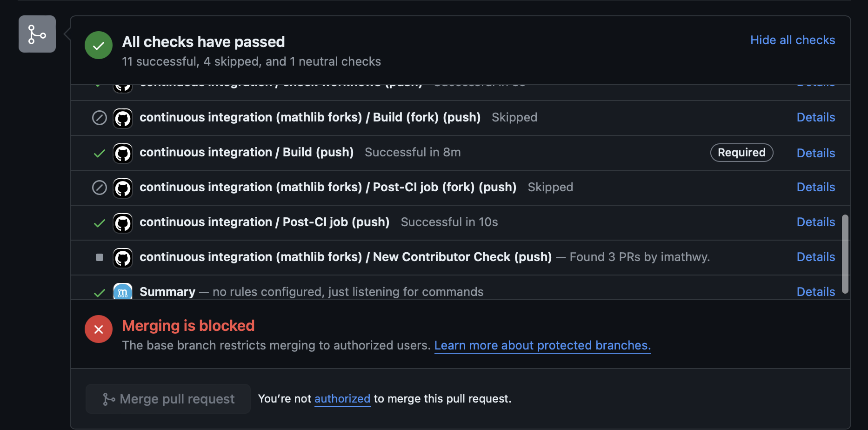868x430 pixels.
Task: Open Details for New Contributor Check
Action: [x=816, y=257]
